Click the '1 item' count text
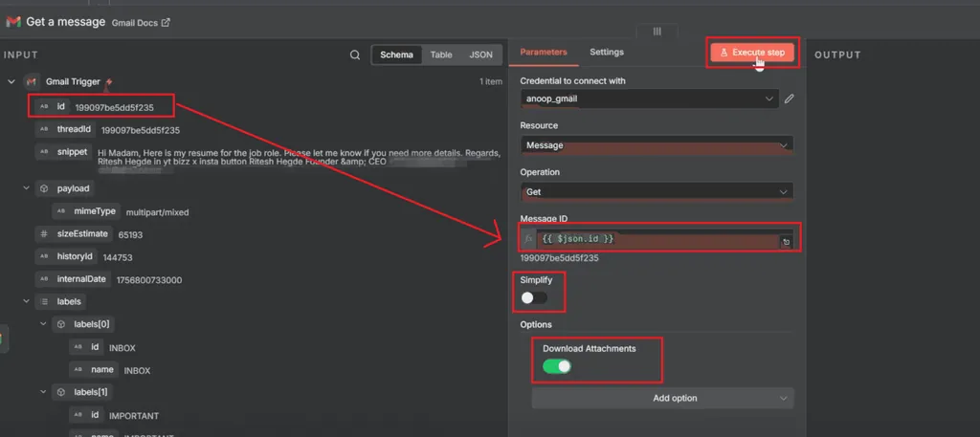 491,82
